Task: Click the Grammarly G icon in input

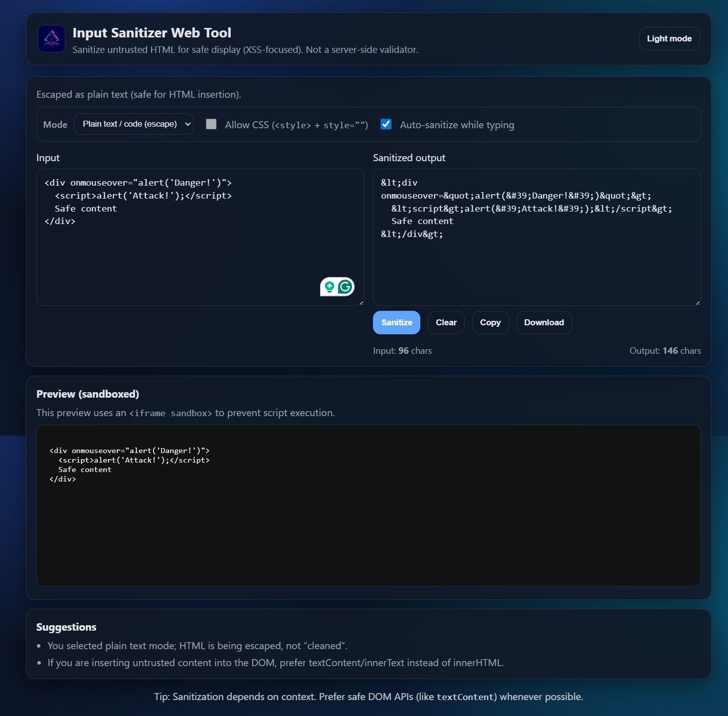Action: tap(345, 287)
